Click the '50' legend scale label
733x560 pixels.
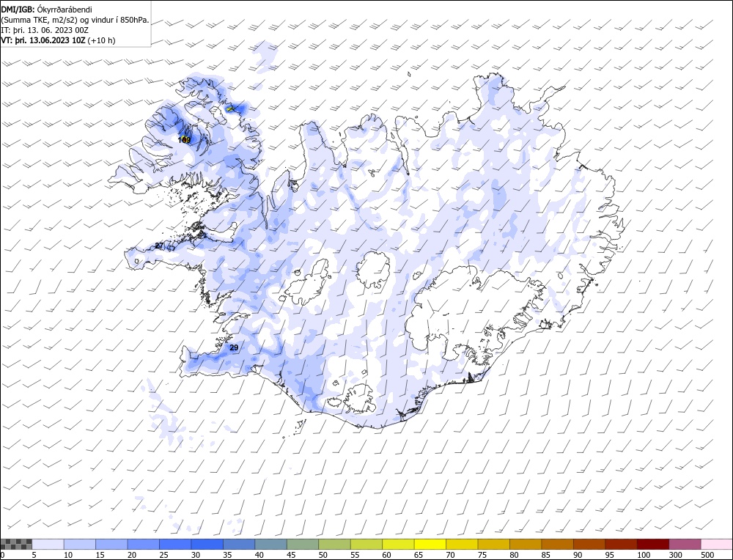(x=323, y=555)
